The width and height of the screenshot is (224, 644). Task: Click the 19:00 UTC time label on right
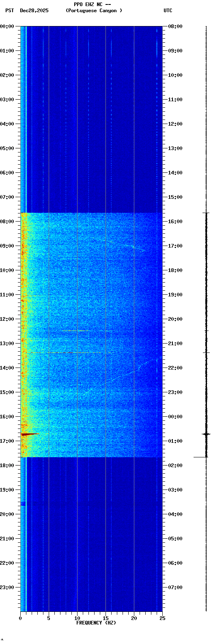(x=175, y=295)
